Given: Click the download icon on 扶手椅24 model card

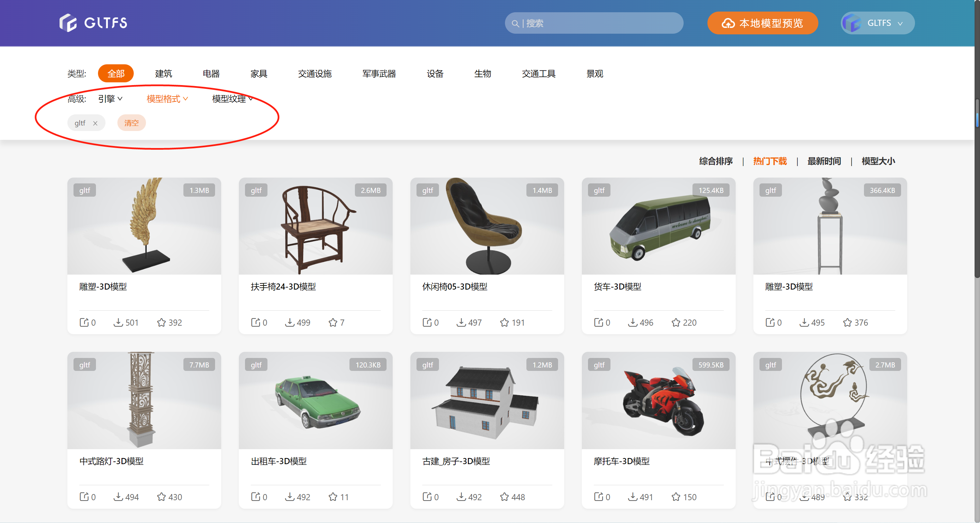Looking at the screenshot, I should (x=290, y=322).
